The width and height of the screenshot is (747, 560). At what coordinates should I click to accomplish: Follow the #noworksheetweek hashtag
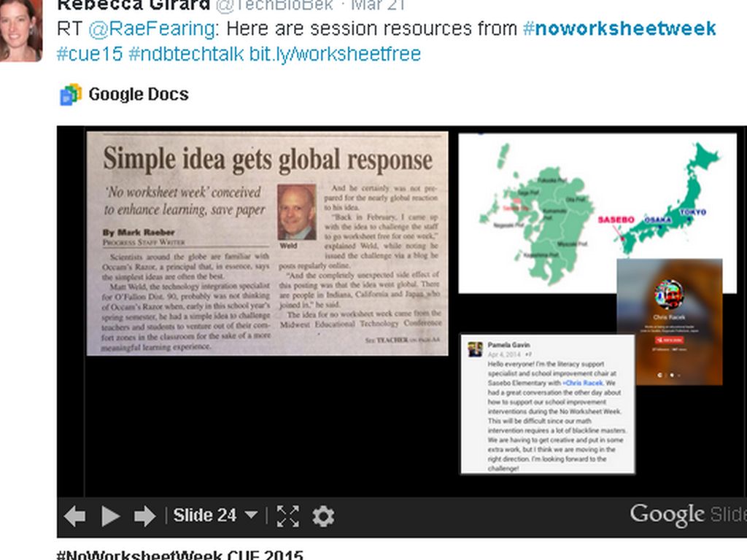click(619, 29)
